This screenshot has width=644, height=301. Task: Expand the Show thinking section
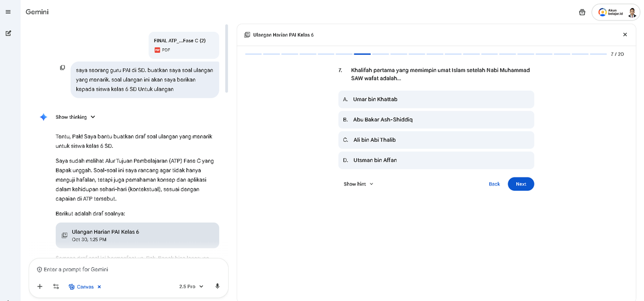(x=75, y=117)
